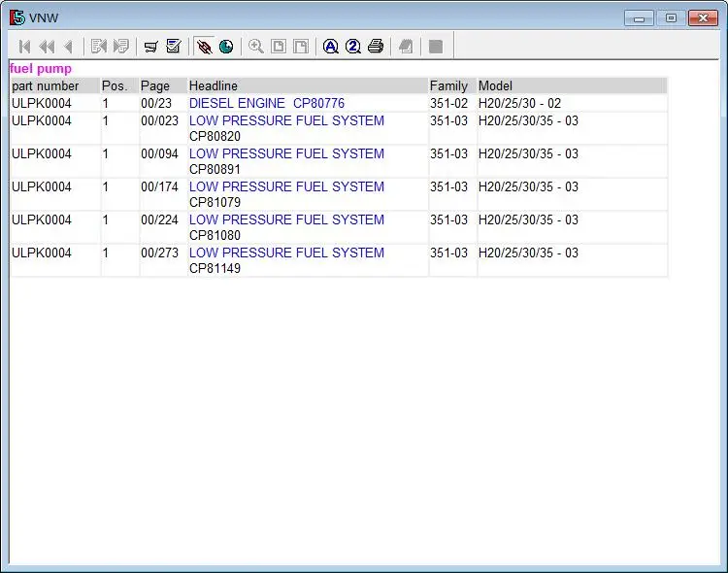Click the part number column header

[x=46, y=86]
